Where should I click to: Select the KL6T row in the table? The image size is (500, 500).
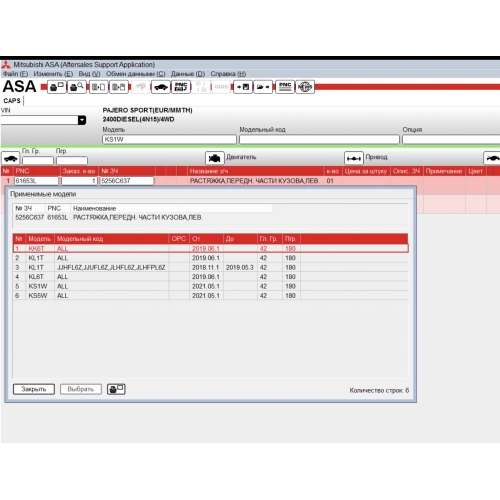210,277
